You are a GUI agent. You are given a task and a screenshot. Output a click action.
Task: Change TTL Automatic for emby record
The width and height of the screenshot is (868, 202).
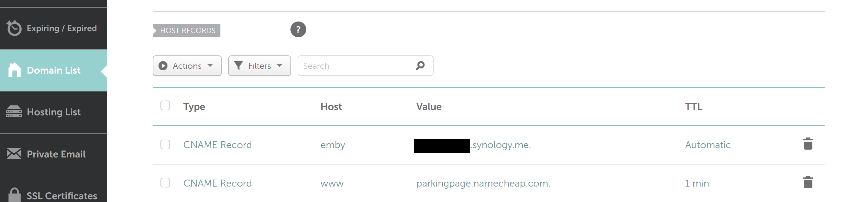click(708, 145)
